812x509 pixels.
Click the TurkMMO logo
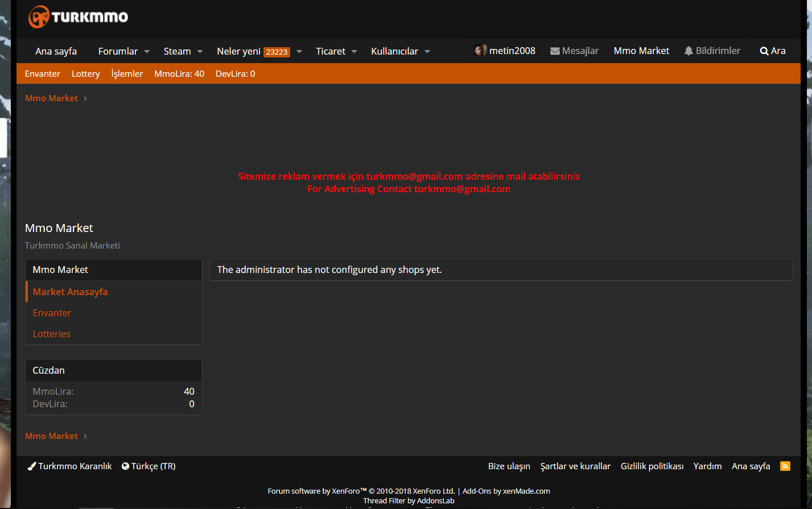[79, 17]
